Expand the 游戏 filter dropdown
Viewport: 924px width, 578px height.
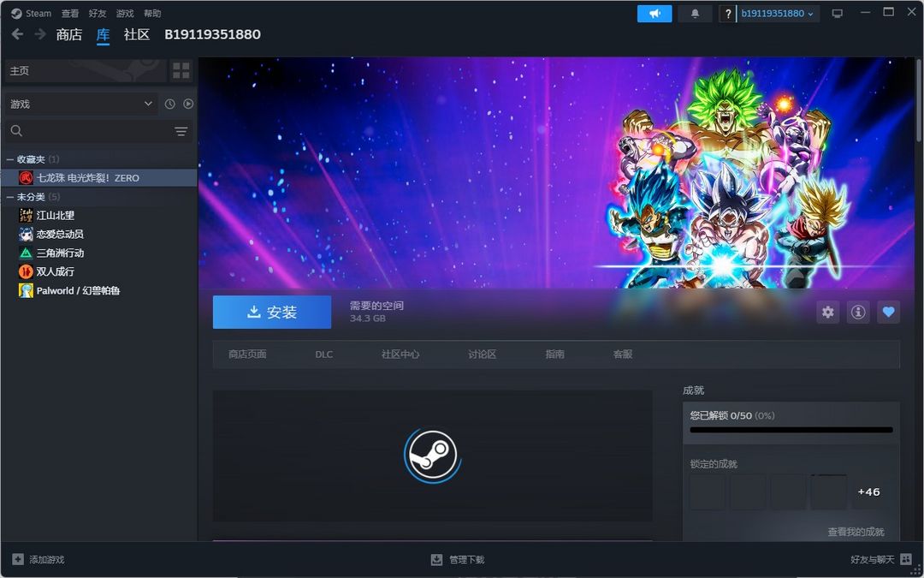[x=80, y=104]
